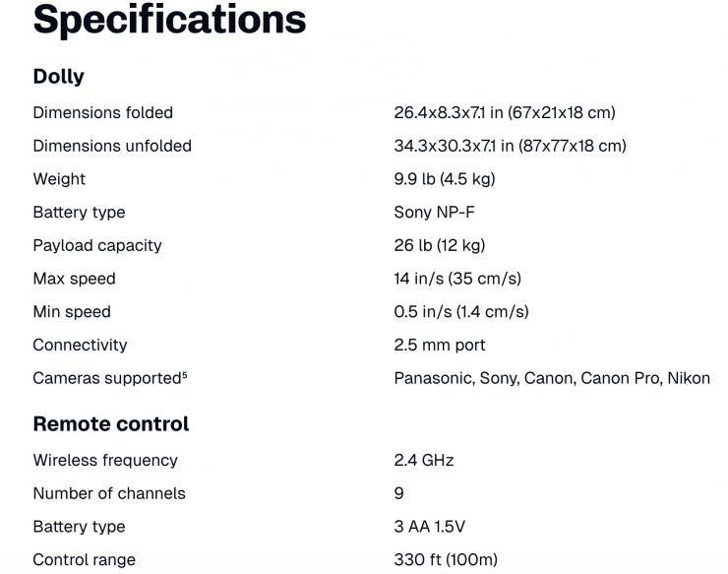Click the Wireless frequency value 2.4 GHz
This screenshot has width=728, height=574.
[x=424, y=461]
